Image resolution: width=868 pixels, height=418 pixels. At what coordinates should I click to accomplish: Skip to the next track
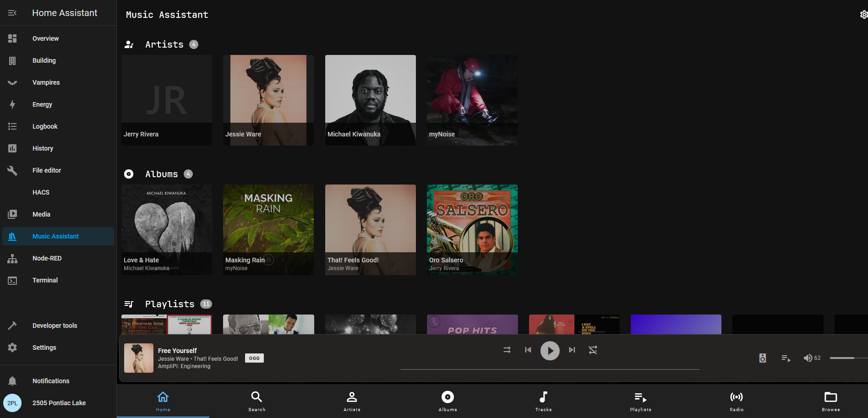point(572,350)
